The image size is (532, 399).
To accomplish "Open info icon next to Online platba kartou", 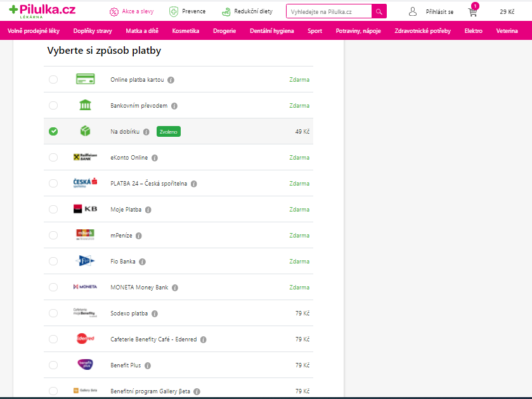I will pos(171,80).
